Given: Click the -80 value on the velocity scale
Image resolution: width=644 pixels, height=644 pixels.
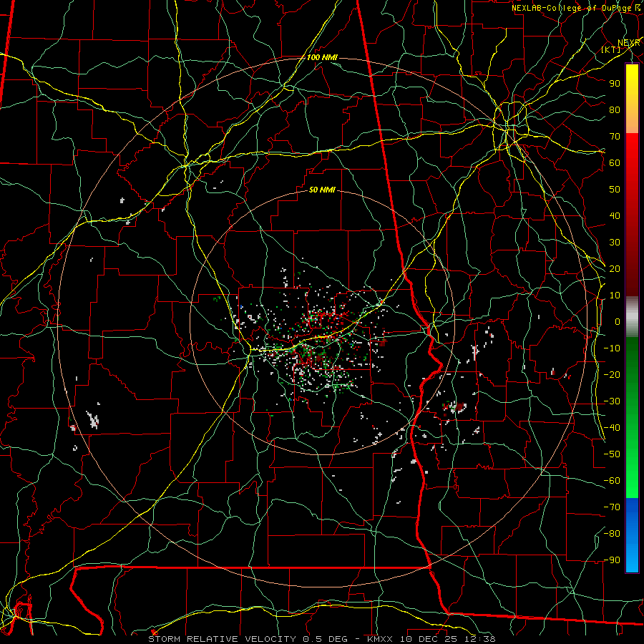Looking at the screenshot, I should click(612, 534).
